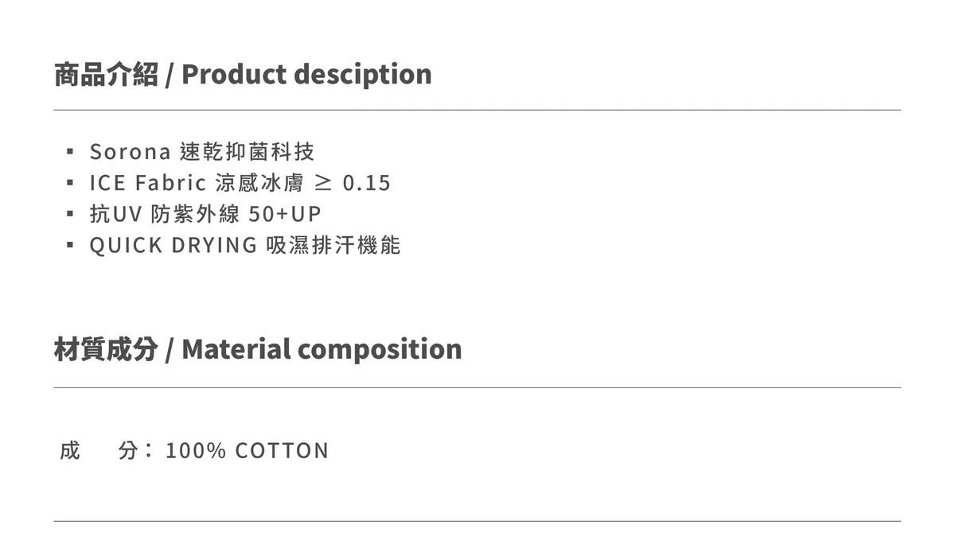
Task: Click the bullet point next to 抗UV
Action: point(70,214)
